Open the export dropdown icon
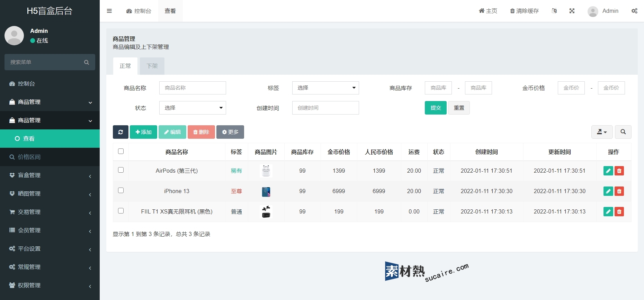The height and width of the screenshot is (300, 644). pos(602,132)
